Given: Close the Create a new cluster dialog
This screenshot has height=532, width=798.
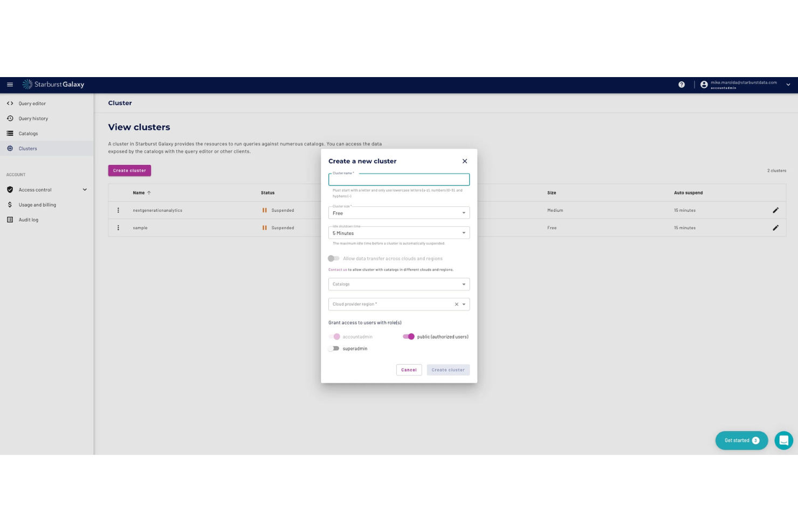Looking at the screenshot, I should coord(465,161).
